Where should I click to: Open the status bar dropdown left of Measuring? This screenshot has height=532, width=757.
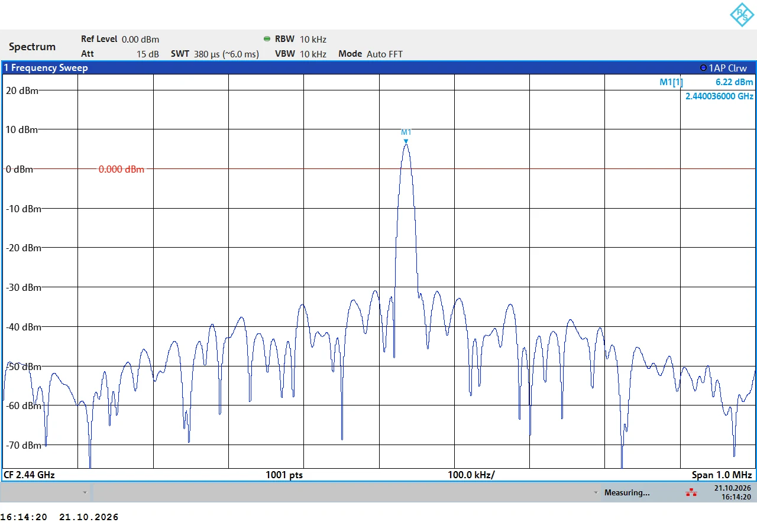click(596, 492)
